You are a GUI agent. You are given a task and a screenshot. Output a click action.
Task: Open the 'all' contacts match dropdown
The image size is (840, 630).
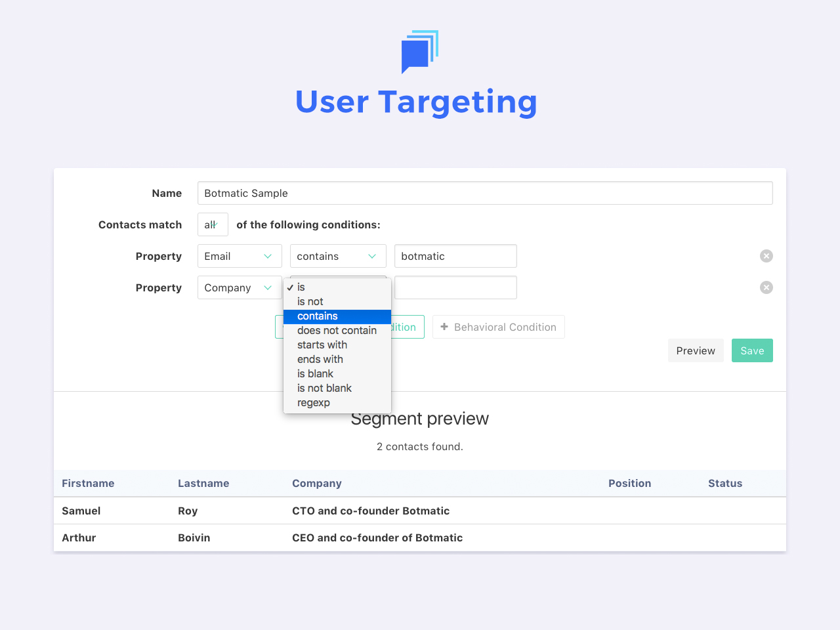[213, 224]
